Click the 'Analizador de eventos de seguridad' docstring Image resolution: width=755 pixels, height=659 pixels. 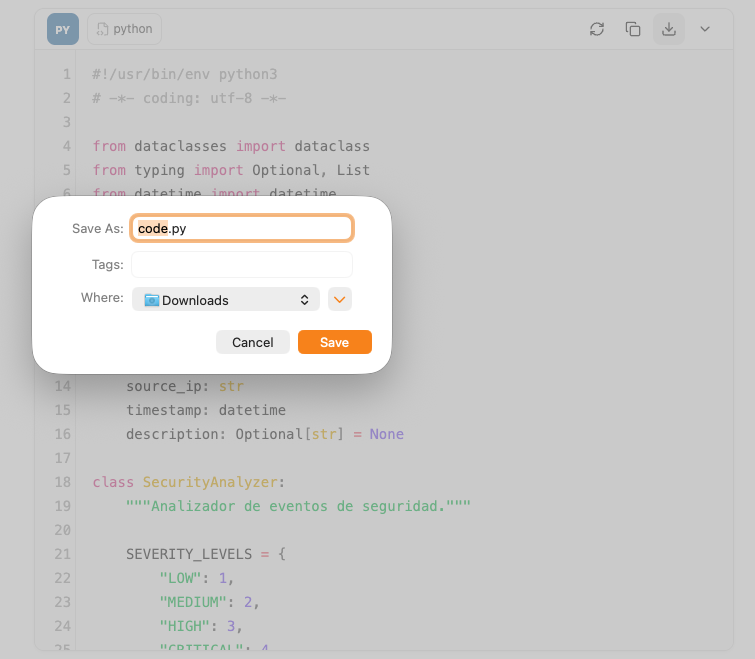point(298,506)
